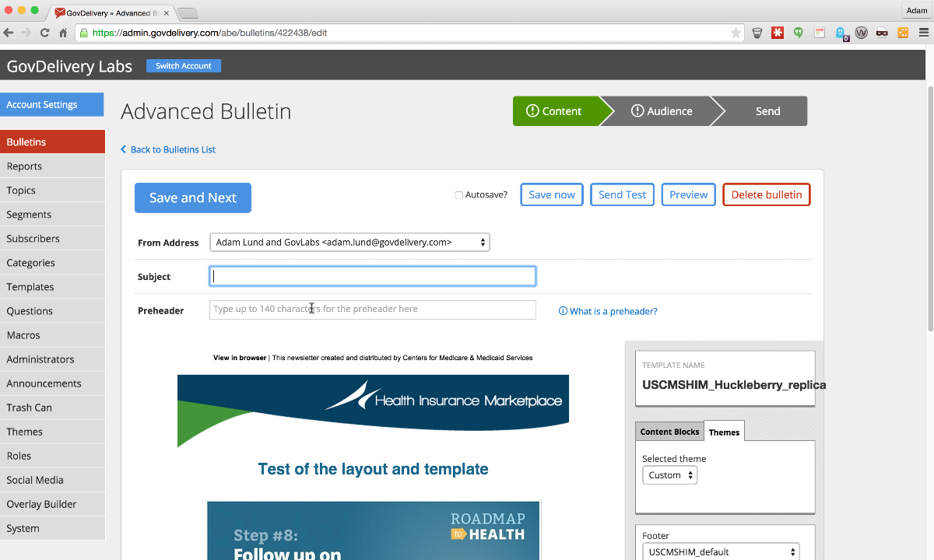This screenshot has width=934, height=560.
Task: Click the Delete bulletin button
Action: click(x=767, y=194)
